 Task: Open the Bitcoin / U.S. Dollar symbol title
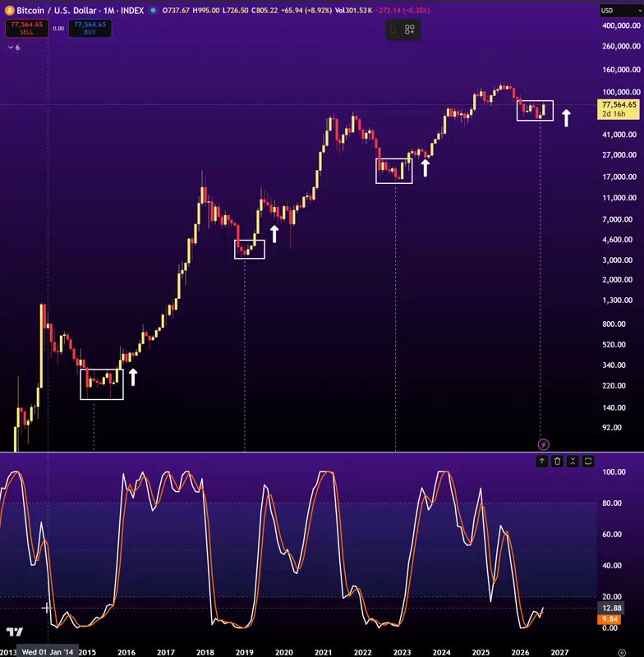coord(80,11)
